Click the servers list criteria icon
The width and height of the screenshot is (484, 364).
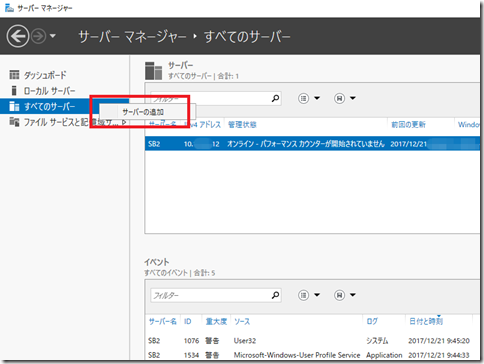click(303, 98)
